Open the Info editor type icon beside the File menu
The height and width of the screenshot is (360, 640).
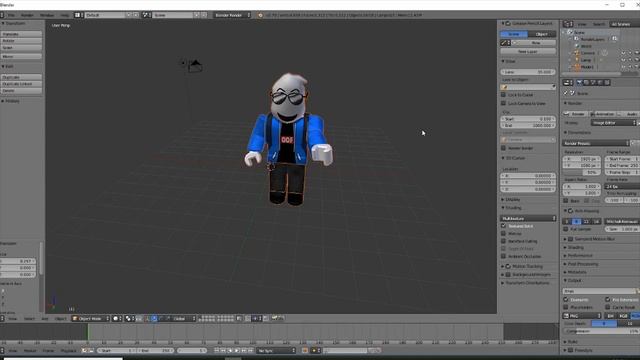pyautogui.click(x=2, y=15)
